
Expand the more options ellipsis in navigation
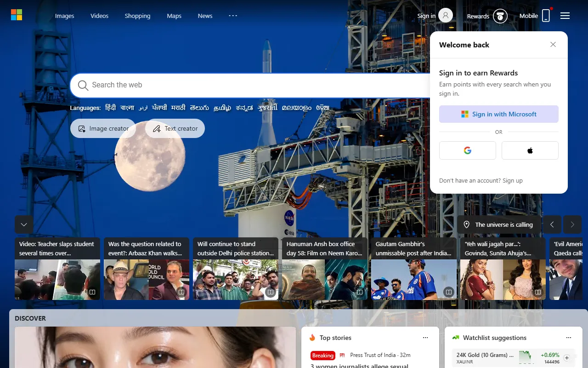(x=233, y=16)
